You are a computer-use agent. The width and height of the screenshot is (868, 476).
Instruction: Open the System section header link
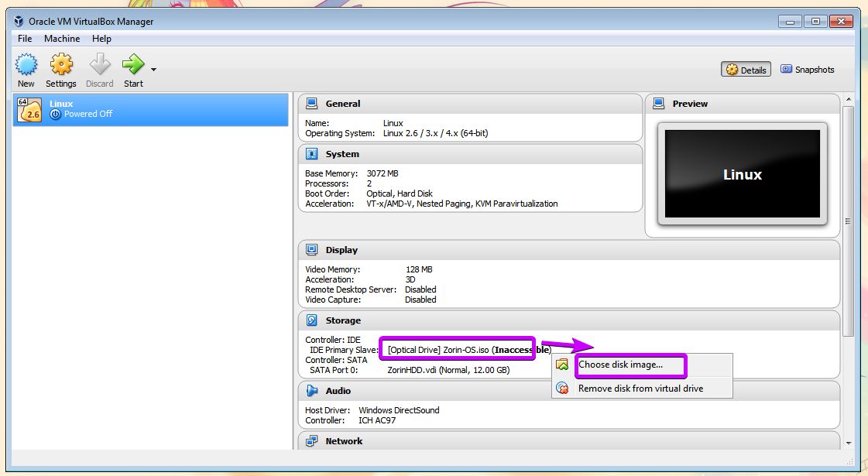click(342, 154)
